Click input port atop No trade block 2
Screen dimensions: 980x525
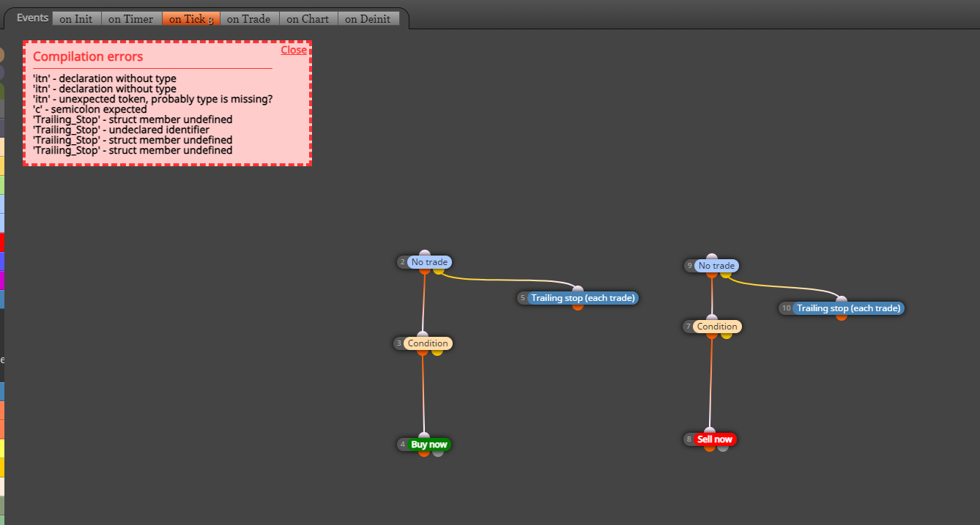point(425,253)
